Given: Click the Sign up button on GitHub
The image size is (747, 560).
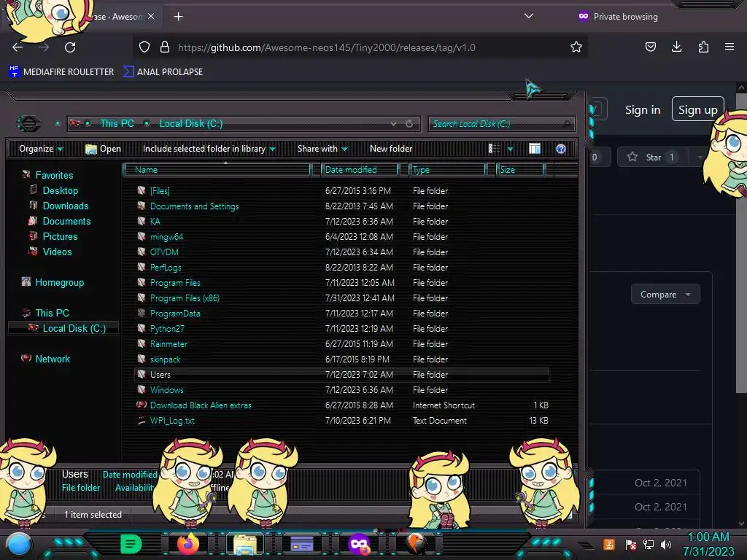Looking at the screenshot, I should (x=698, y=109).
